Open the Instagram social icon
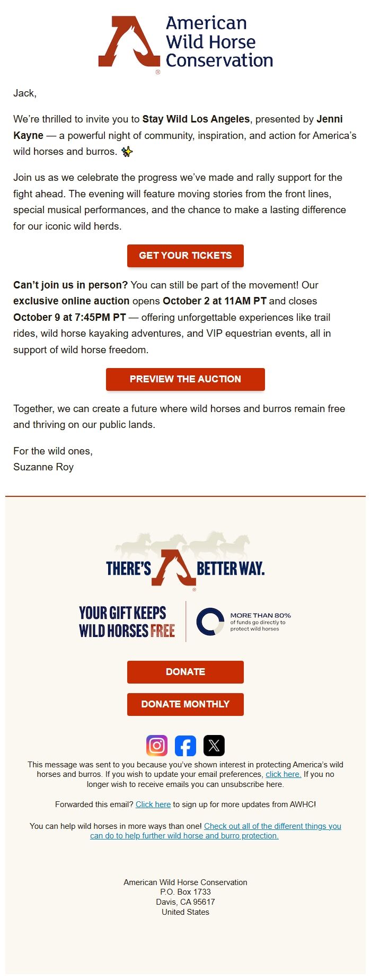This screenshot has height=980, width=371. [157, 745]
